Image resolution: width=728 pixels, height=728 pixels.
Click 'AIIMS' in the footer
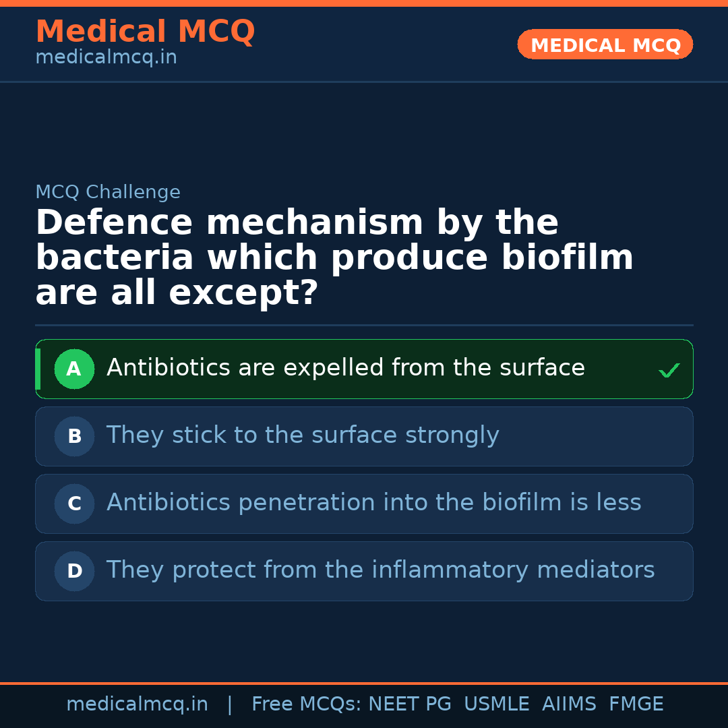(x=569, y=704)
